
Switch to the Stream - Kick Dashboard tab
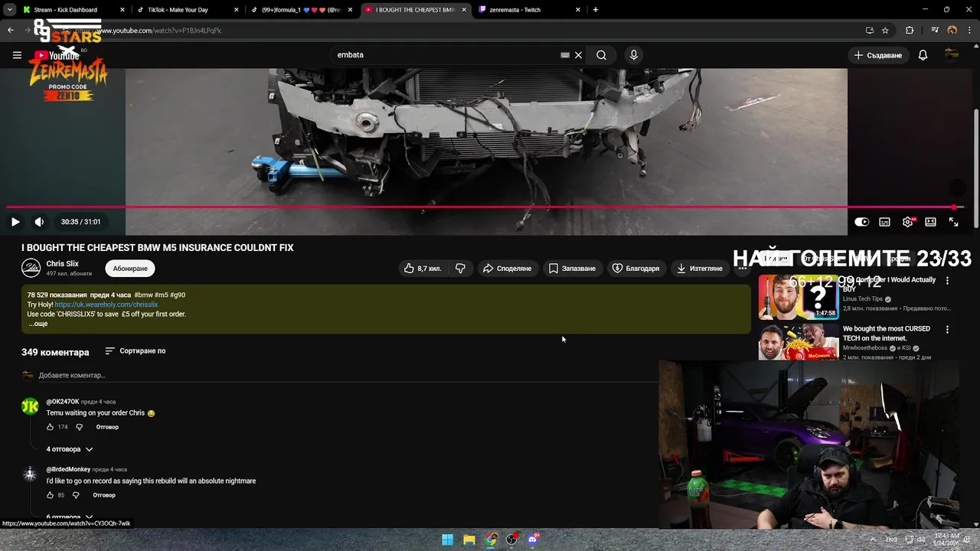[74, 10]
